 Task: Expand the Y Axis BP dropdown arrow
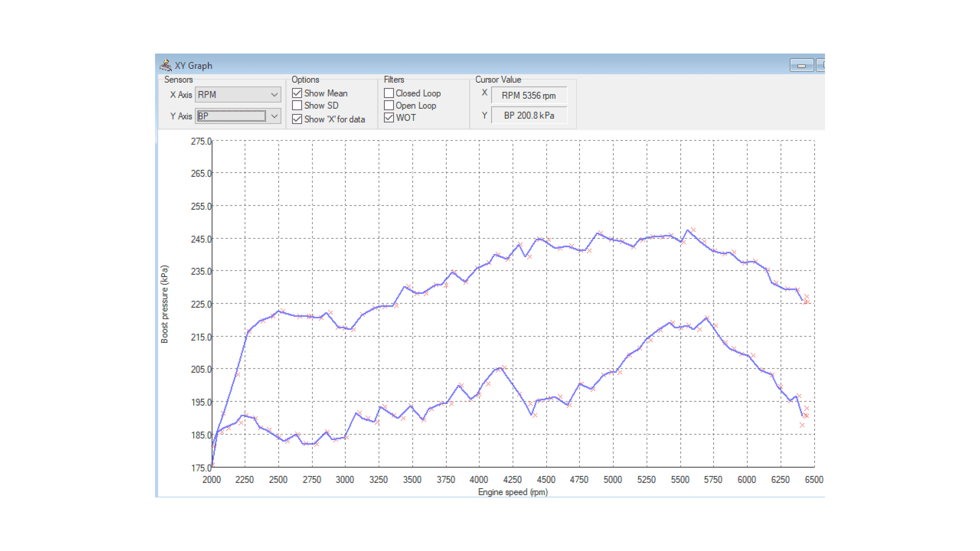pyautogui.click(x=274, y=116)
